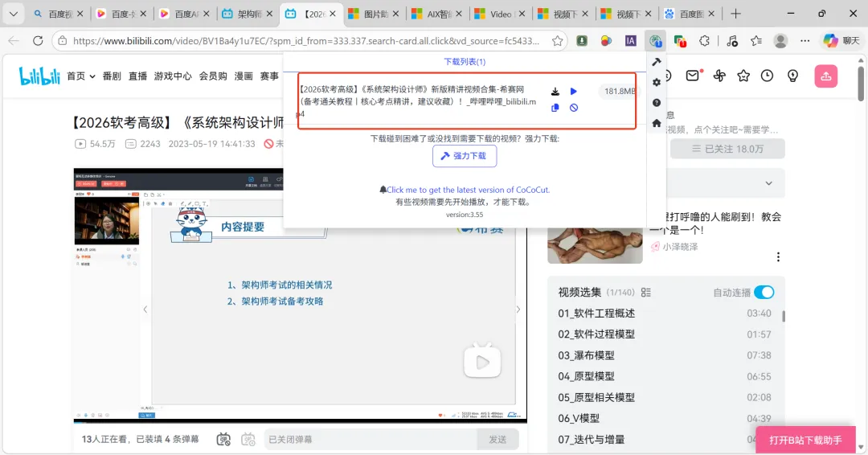Click the pink upload button
The height and width of the screenshot is (455, 868).
click(826, 76)
